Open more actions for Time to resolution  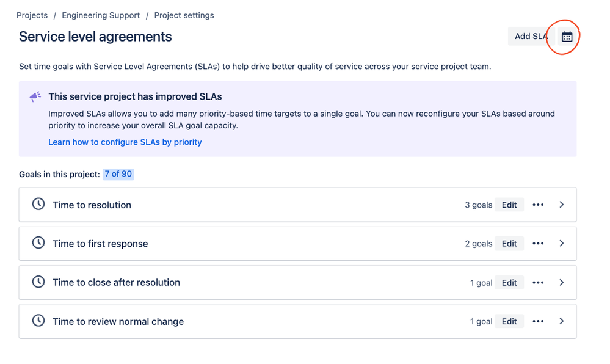538,205
